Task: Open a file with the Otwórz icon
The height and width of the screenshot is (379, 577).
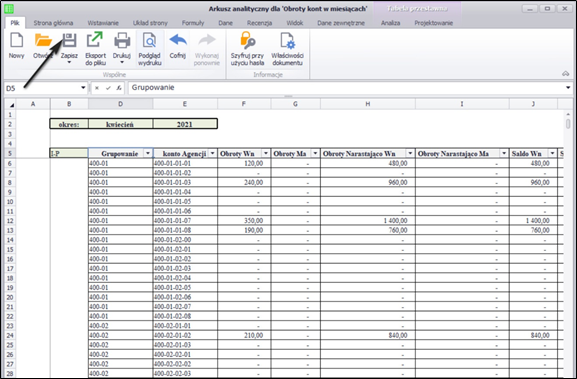Action: click(x=43, y=40)
